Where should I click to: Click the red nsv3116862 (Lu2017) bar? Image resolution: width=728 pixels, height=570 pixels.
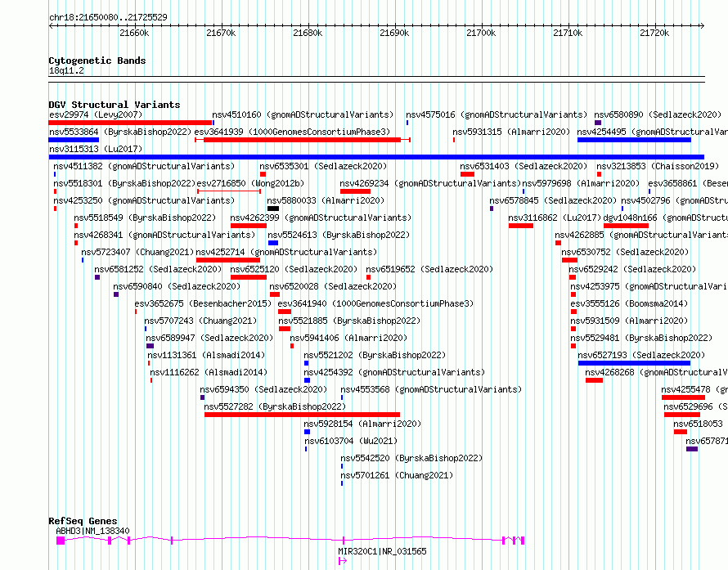[521, 226]
